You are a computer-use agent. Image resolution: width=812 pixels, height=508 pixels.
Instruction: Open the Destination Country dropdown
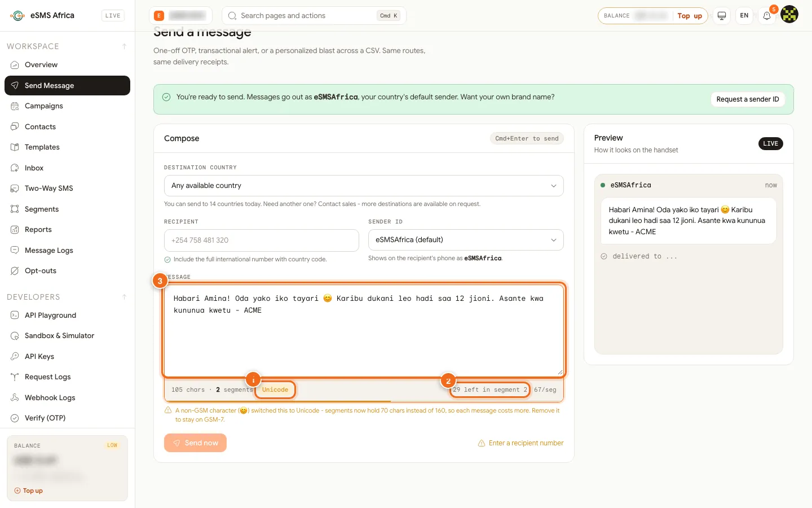coord(364,186)
